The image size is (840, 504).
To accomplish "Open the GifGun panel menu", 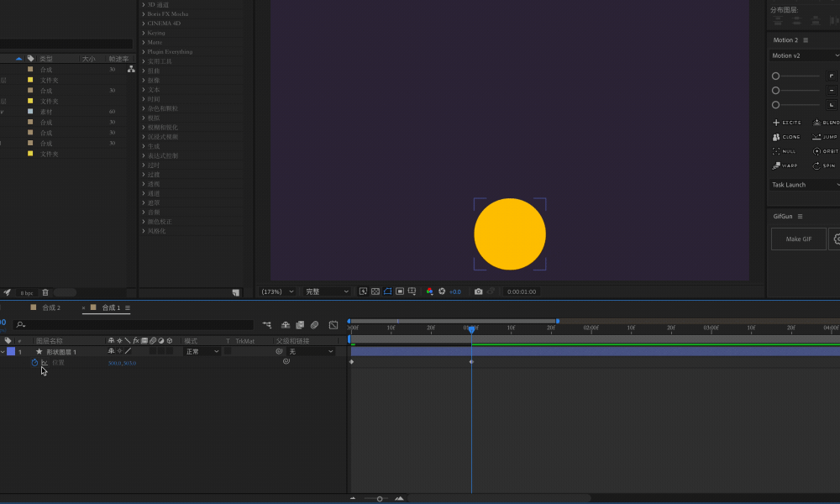I will [800, 217].
